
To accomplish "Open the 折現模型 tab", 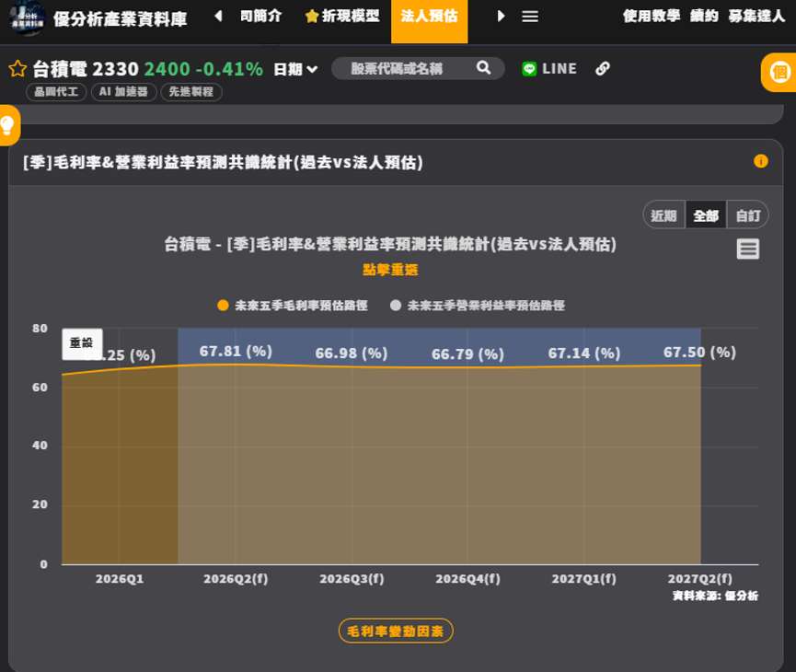I will click(342, 17).
